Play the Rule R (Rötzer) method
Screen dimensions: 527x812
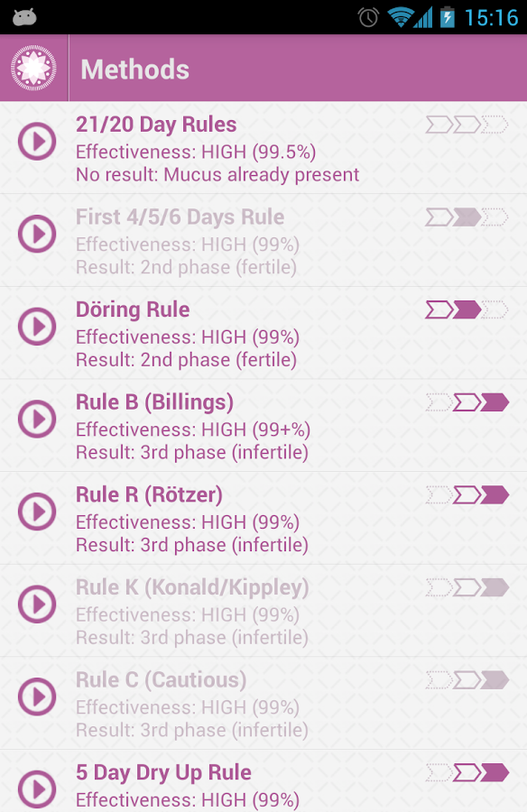click(36, 512)
